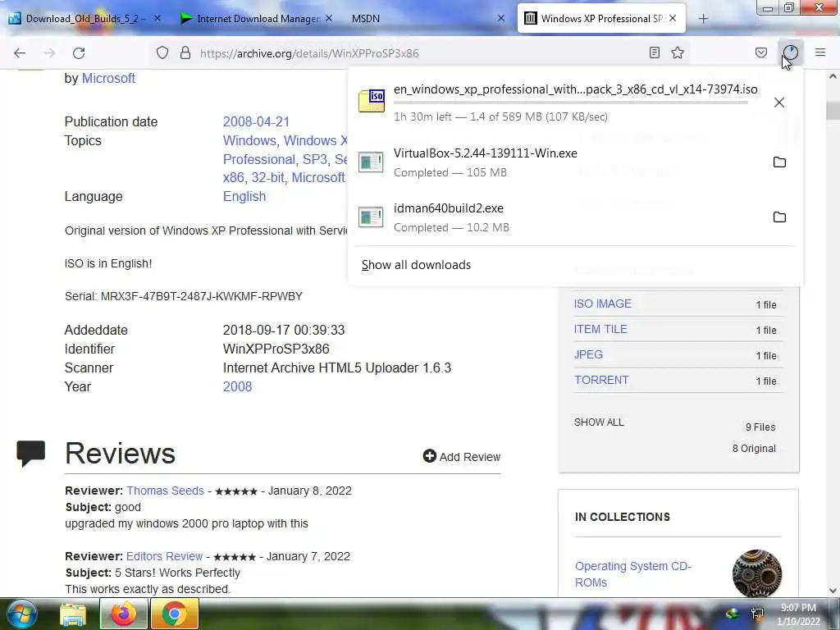The width and height of the screenshot is (840, 630).
Task: Click the 32-bit topic link
Action: pyautogui.click(x=268, y=178)
